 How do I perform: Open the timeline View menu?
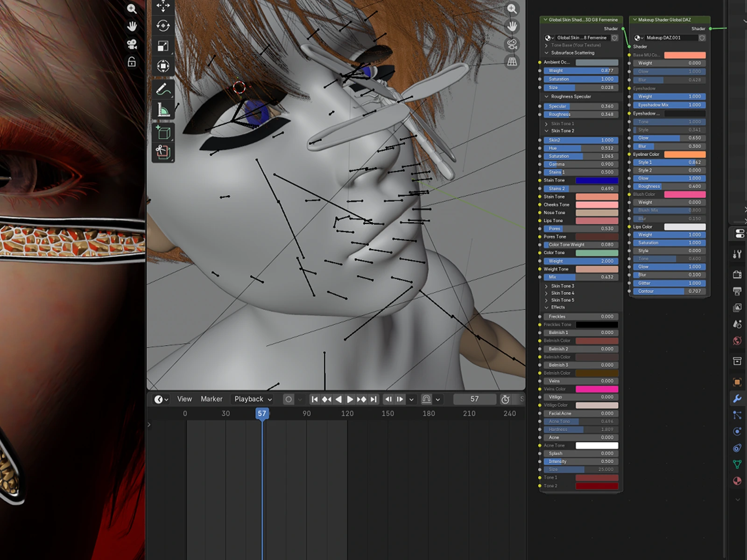pyautogui.click(x=184, y=399)
